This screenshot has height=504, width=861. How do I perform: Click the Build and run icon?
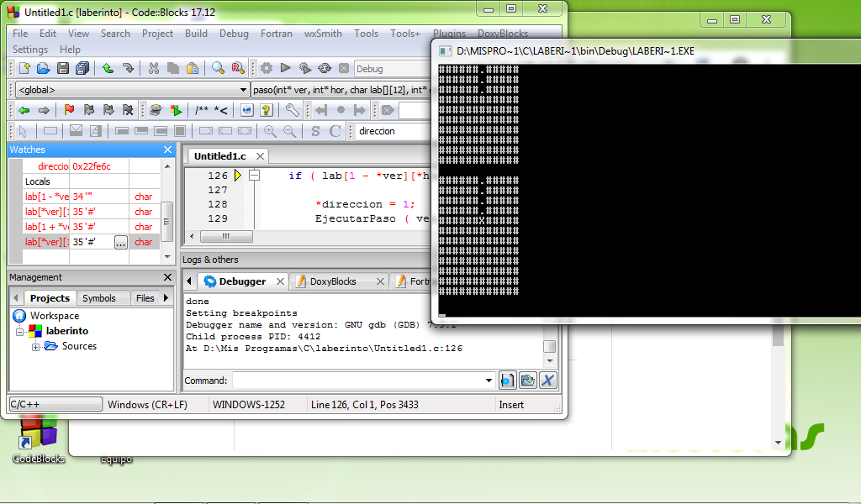tap(304, 69)
